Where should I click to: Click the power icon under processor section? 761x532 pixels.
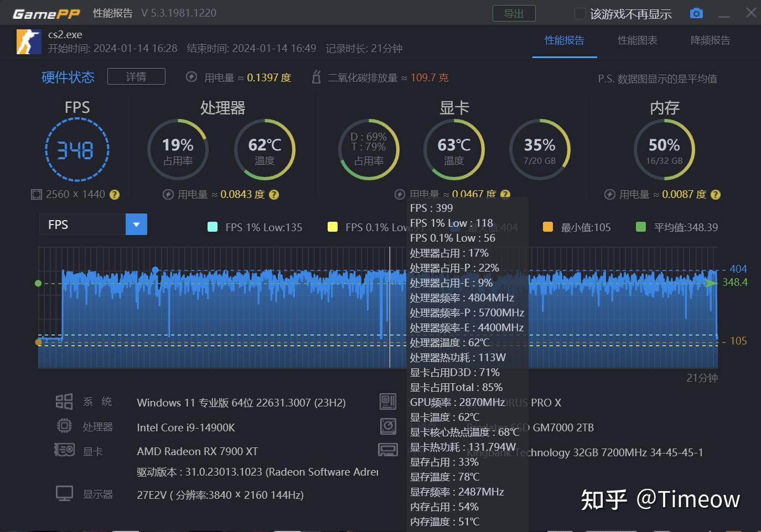[168, 195]
